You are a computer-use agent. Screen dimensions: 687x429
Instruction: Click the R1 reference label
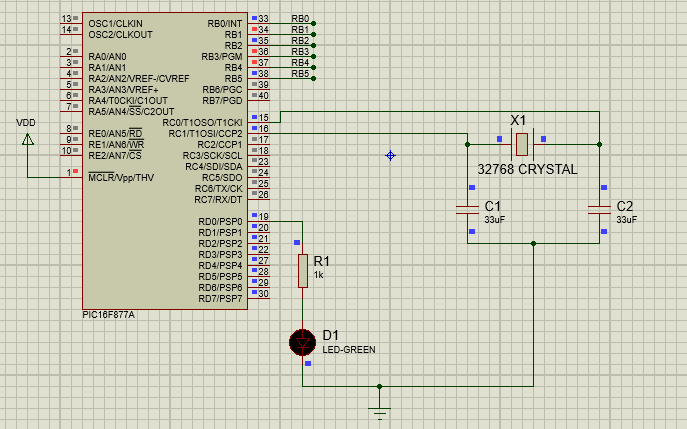click(x=322, y=261)
